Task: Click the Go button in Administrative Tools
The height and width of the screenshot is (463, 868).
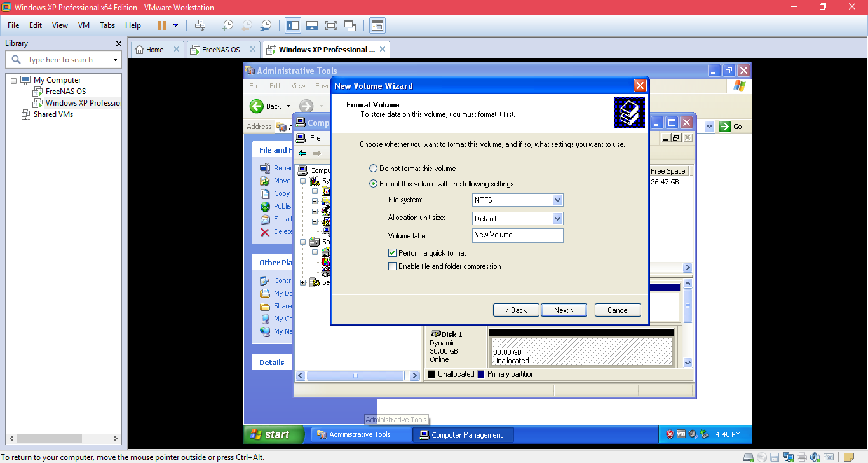Action: coord(731,127)
